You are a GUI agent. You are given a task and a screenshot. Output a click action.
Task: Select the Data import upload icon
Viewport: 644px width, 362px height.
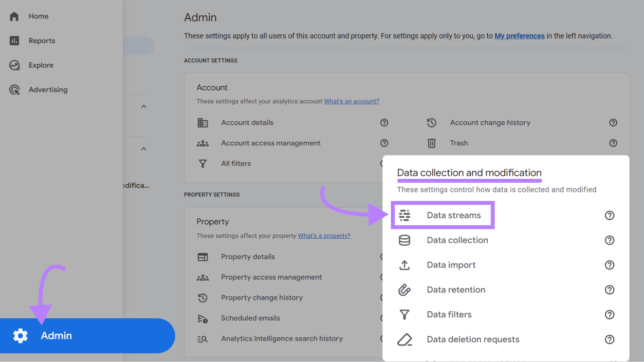(405, 265)
